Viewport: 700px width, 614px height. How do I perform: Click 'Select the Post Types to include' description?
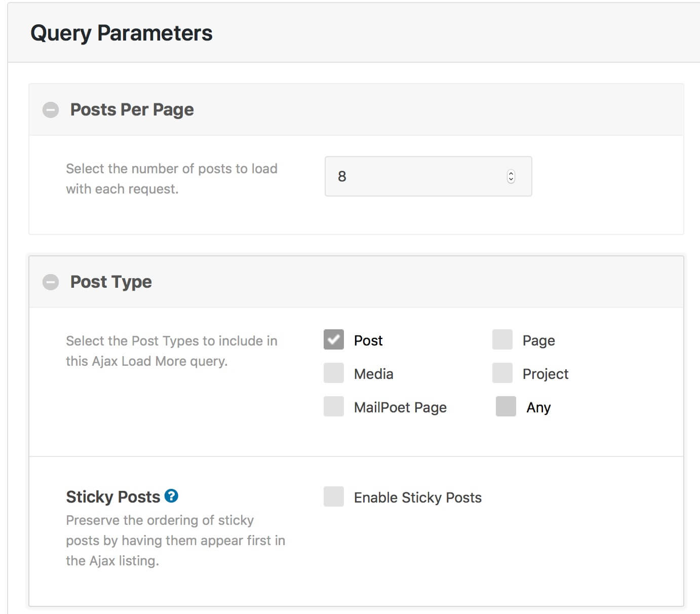point(172,351)
